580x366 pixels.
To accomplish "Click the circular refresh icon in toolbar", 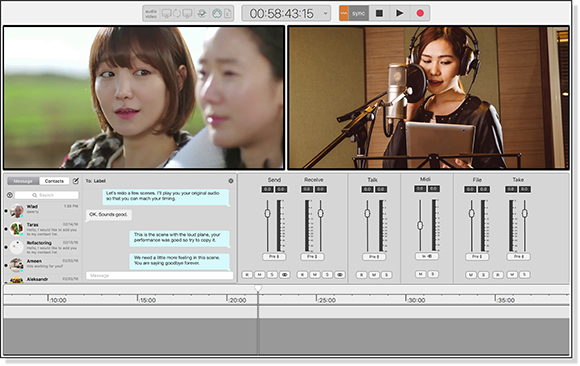I will point(177,14).
